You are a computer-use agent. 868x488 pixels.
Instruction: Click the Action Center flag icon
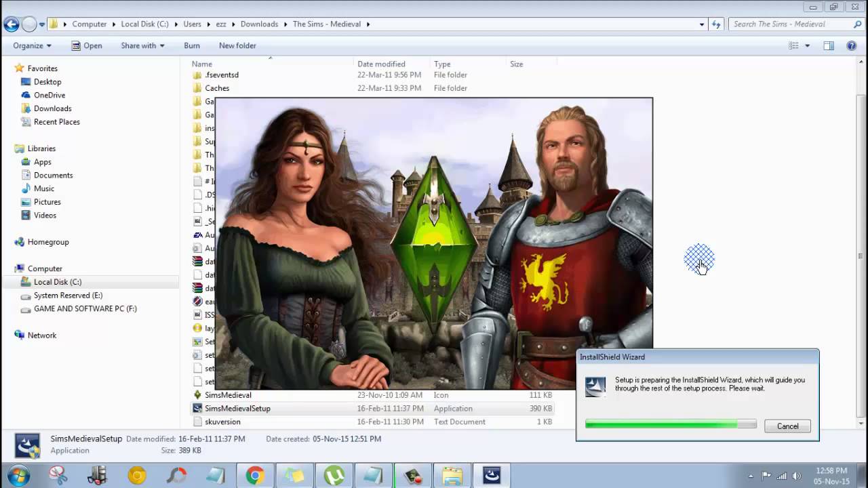(766, 476)
